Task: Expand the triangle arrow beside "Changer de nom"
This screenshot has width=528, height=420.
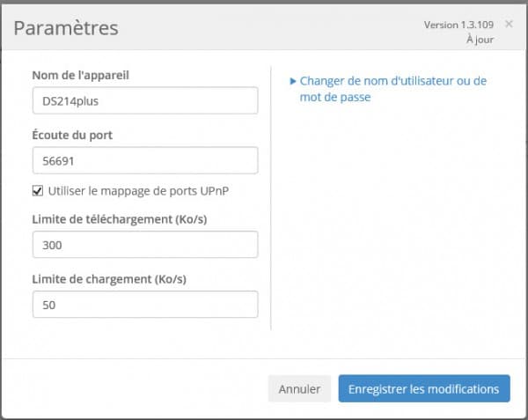Action: tap(293, 81)
